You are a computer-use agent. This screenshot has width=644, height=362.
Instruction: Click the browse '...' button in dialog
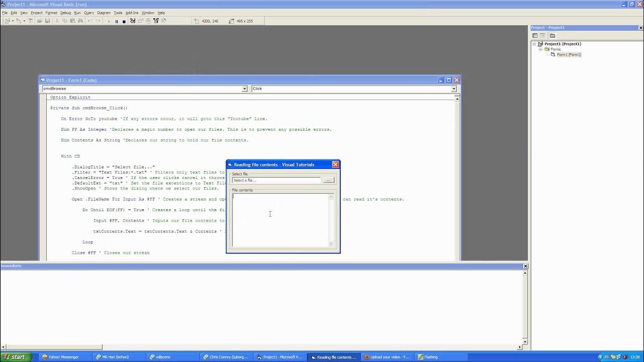329,180
